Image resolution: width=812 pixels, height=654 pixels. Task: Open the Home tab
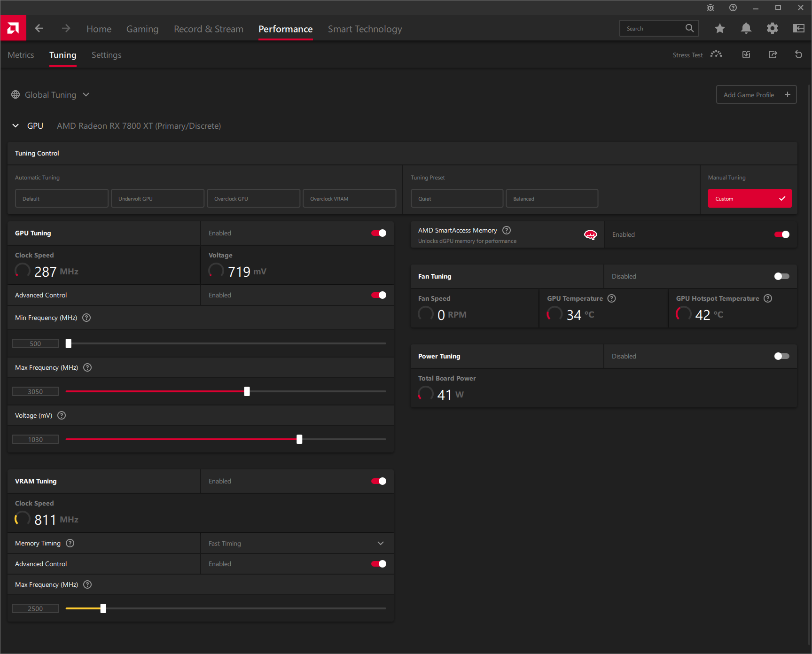point(99,29)
